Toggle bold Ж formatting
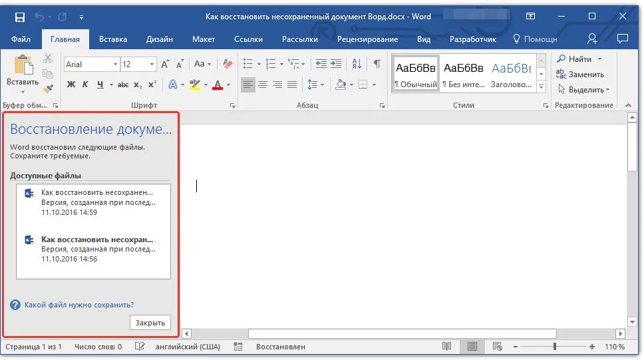 (71, 85)
